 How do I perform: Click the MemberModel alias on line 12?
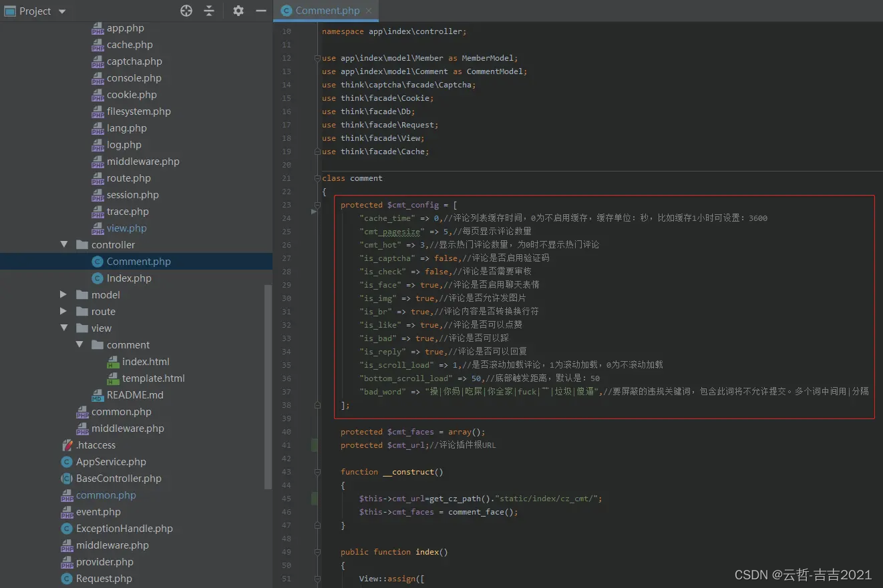click(488, 58)
